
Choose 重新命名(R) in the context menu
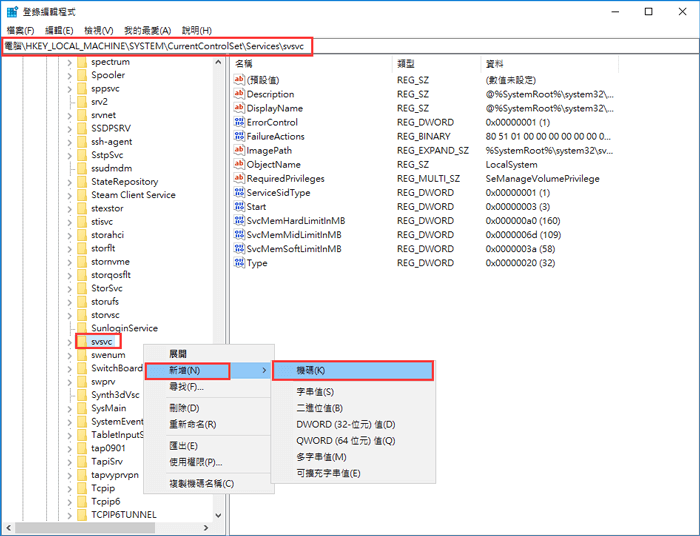pos(208,424)
